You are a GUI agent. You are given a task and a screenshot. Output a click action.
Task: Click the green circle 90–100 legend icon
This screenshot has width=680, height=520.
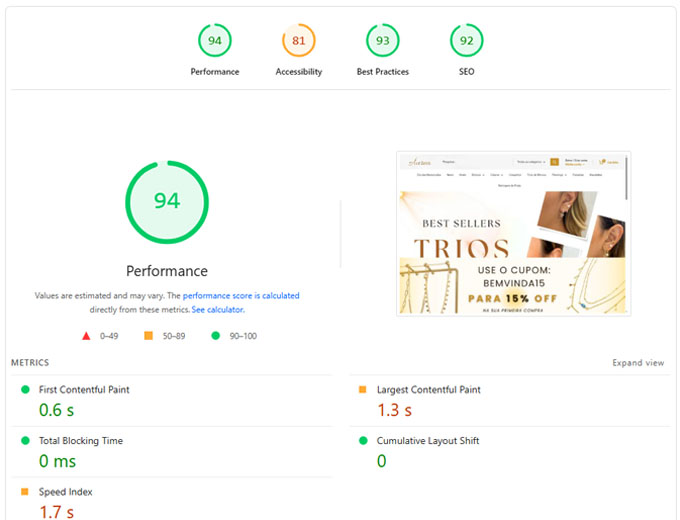[216, 336]
